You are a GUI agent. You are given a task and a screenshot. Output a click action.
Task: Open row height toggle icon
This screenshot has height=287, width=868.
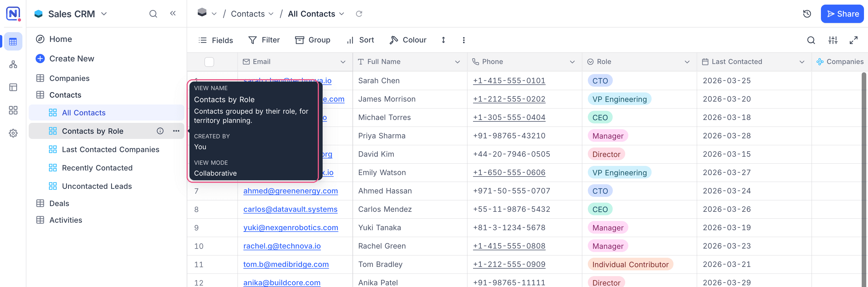(x=443, y=40)
